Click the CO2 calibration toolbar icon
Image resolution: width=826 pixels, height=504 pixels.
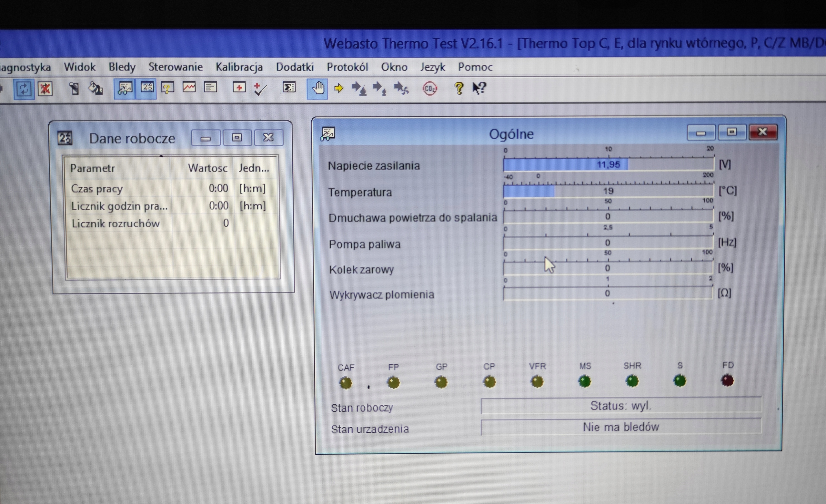[x=429, y=89]
